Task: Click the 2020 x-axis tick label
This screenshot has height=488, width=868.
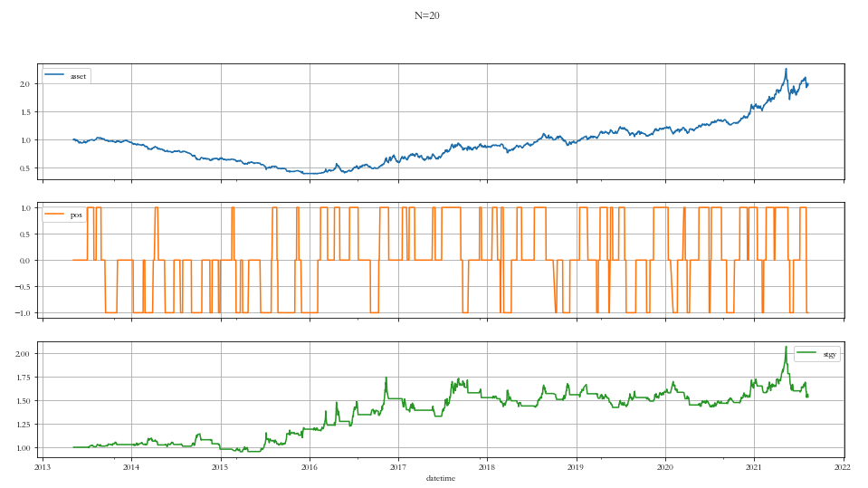Action: coord(665,468)
